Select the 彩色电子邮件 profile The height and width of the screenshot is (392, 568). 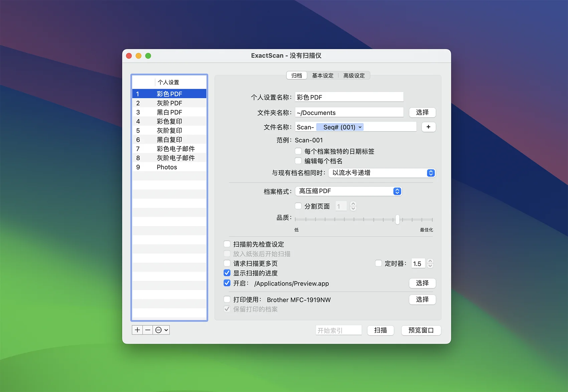click(169, 149)
